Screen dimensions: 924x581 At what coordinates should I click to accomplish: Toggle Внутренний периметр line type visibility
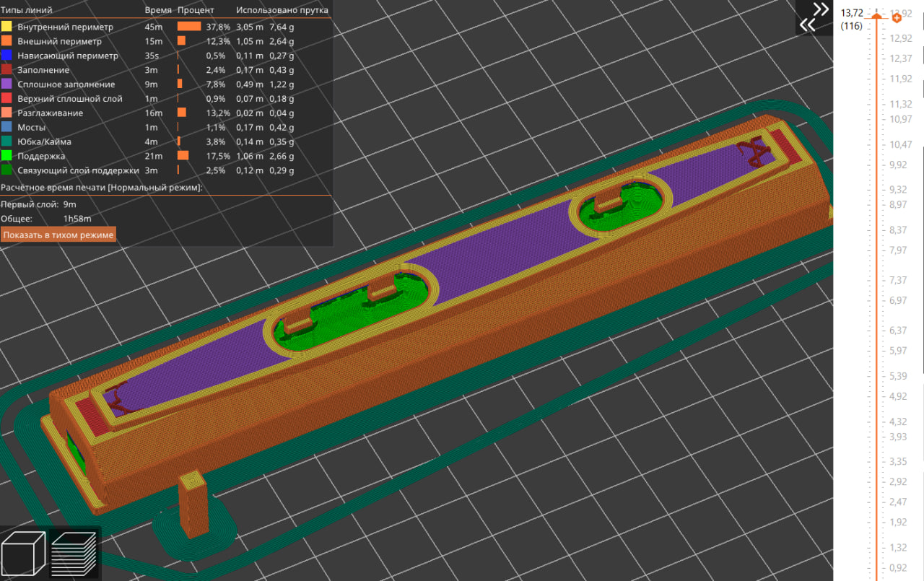[65, 27]
